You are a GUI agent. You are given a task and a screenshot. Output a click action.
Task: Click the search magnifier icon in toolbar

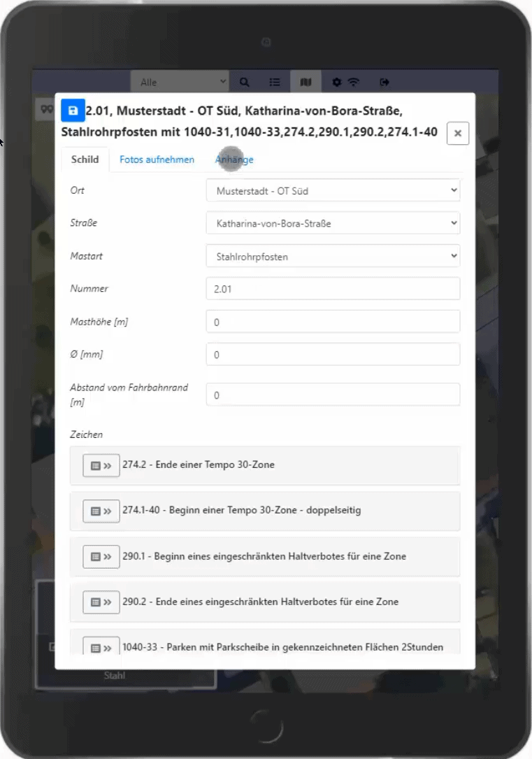tap(244, 82)
